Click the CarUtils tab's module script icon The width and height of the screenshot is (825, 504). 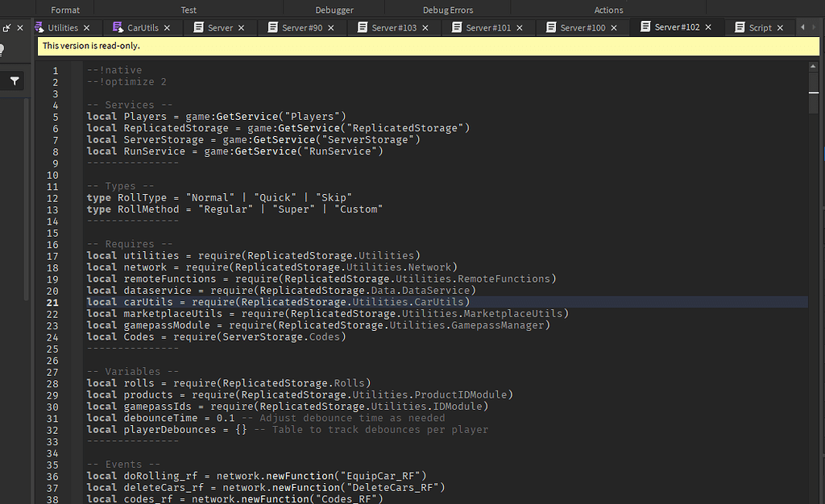click(117, 27)
